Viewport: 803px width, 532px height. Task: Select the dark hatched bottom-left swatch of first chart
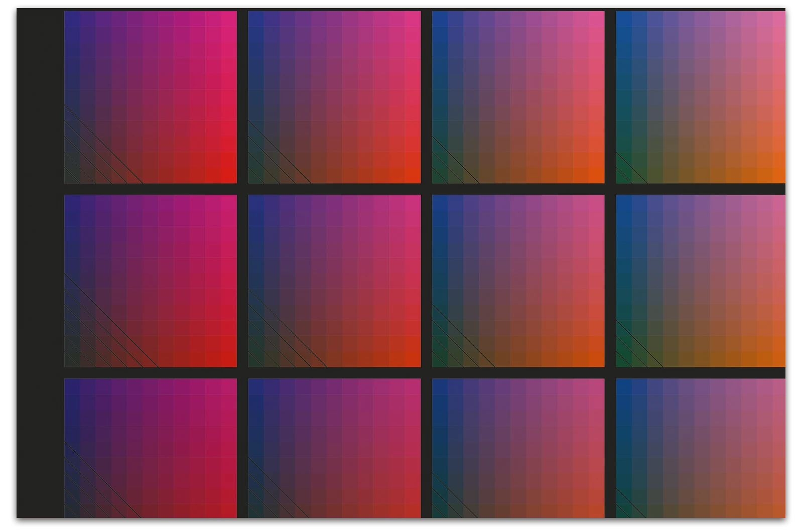point(72,175)
